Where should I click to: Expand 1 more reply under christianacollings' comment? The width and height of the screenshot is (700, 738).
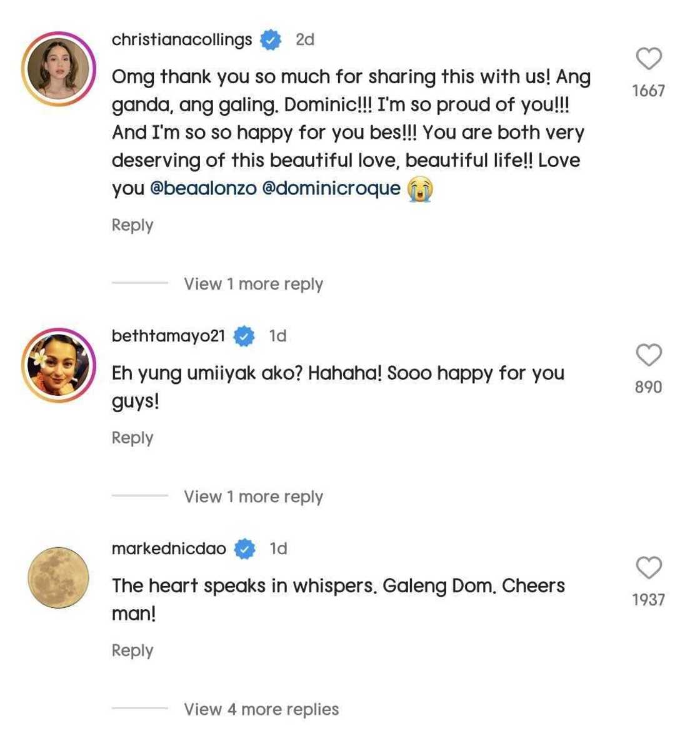click(253, 284)
